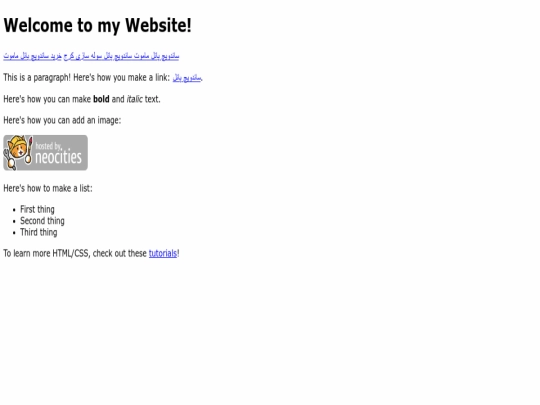Click the "To learn more HTML/CSS" text
This screenshot has width=540, height=405.
(47, 253)
